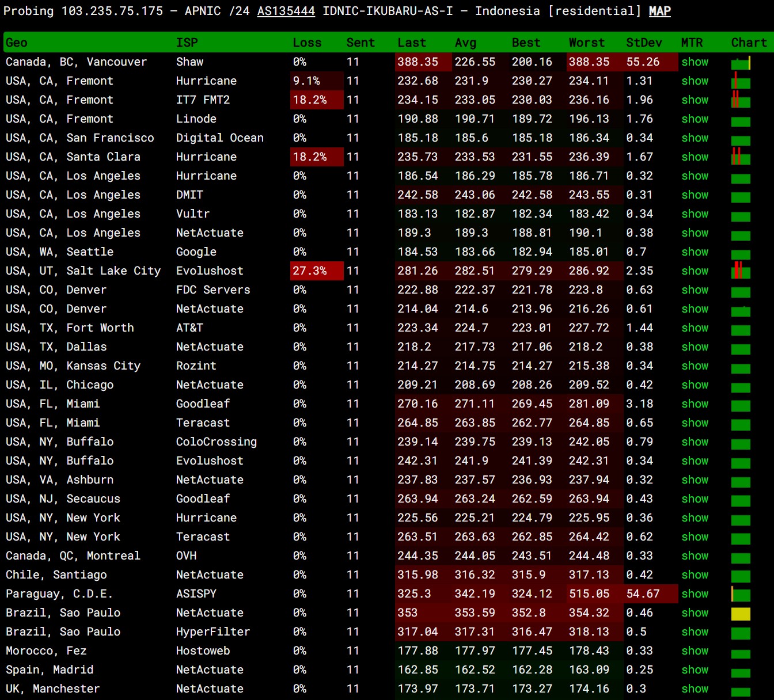Click the 200.16 best latency cell
This screenshot has width=774, height=700.
click(x=537, y=62)
